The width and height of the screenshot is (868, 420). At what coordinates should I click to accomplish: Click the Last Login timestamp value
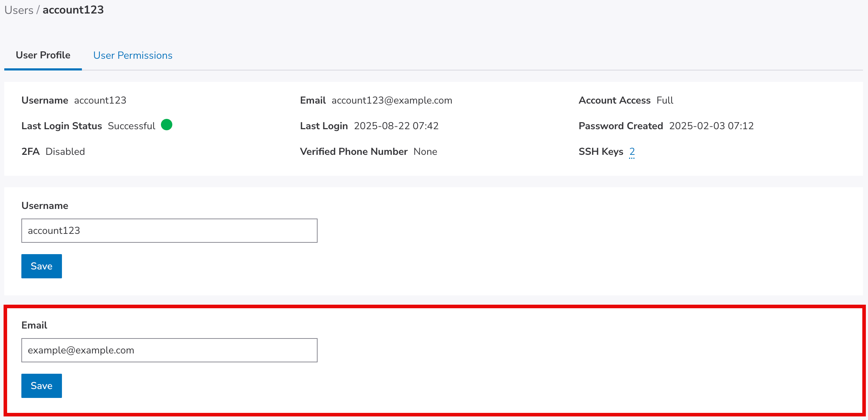(x=396, y=126)
